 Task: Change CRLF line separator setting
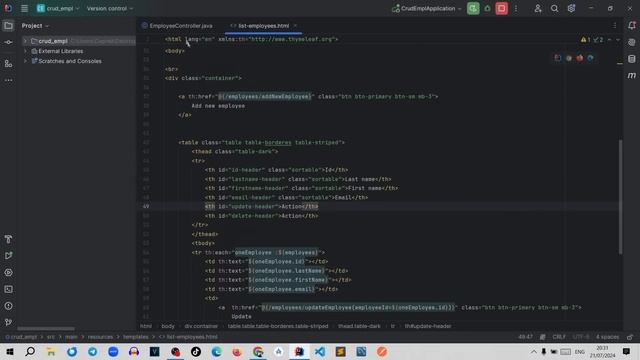tap(559, 337)
